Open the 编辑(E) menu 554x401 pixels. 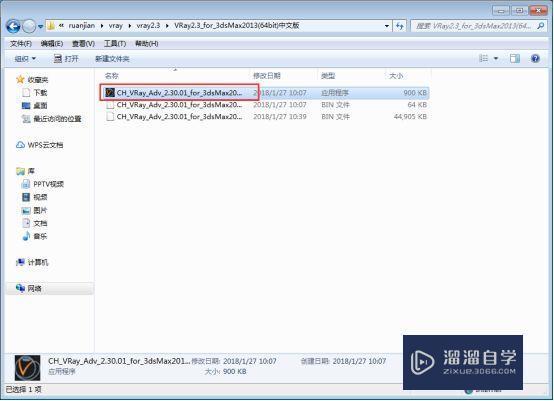pyautogui.click(x=52, y=43)
